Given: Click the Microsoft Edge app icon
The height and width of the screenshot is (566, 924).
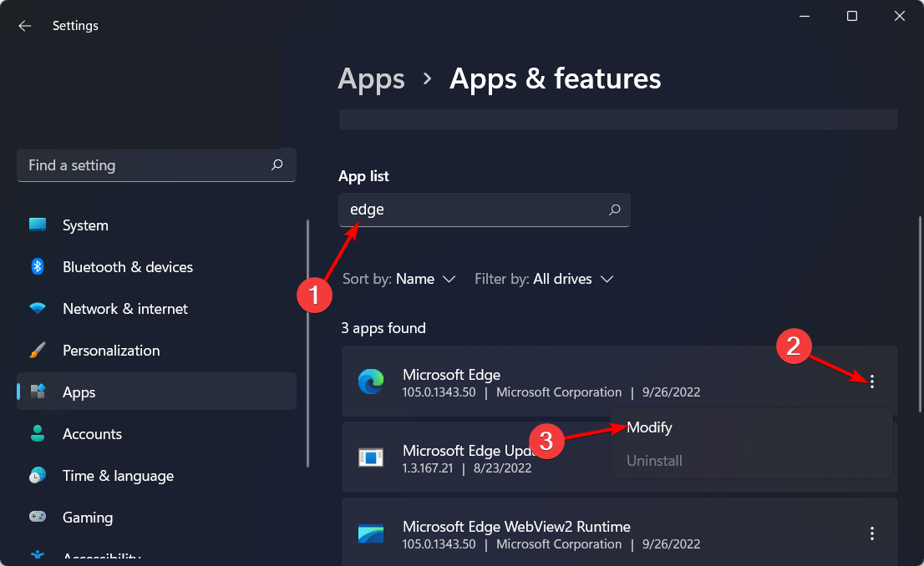Looking at the screenshot, I should [x=371, y=382].
